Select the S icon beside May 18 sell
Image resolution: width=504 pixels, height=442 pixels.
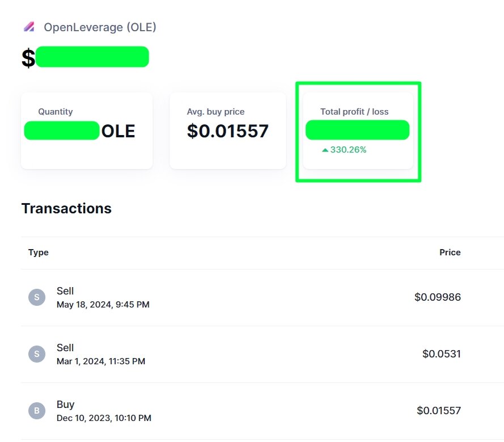[x=37, y=297]
